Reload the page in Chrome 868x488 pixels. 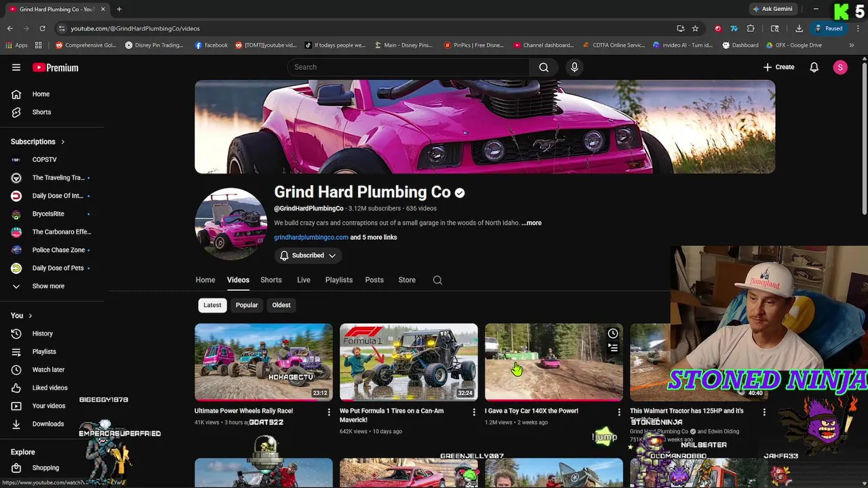click(x=42, y=28)
